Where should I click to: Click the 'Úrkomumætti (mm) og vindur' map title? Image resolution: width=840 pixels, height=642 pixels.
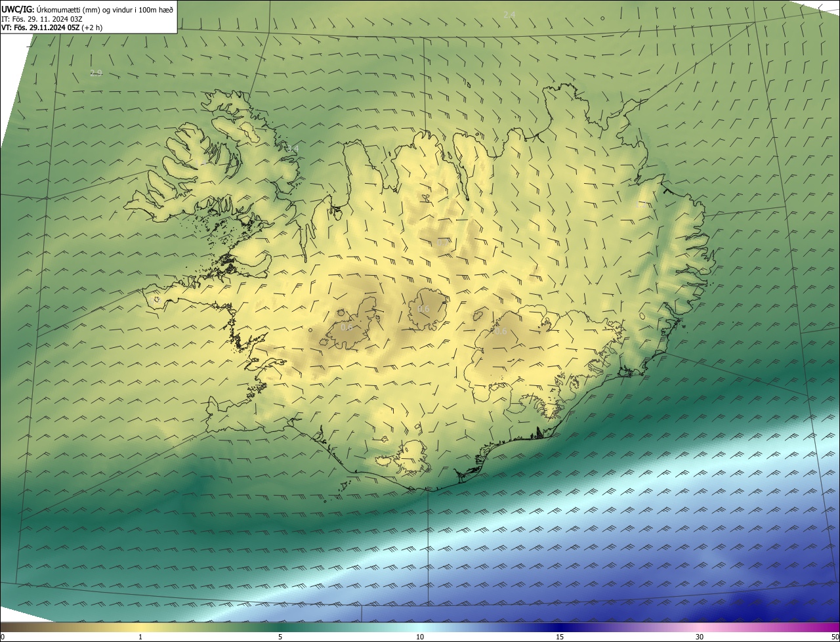click(x=87, y=9)
